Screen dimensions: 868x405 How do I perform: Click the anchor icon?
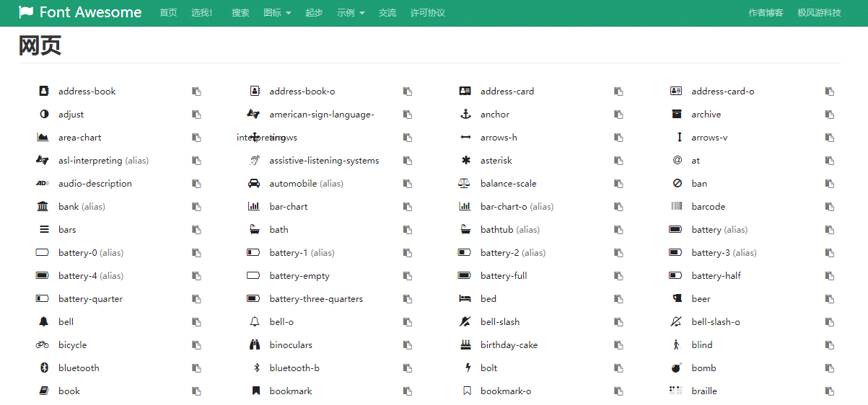465,115
